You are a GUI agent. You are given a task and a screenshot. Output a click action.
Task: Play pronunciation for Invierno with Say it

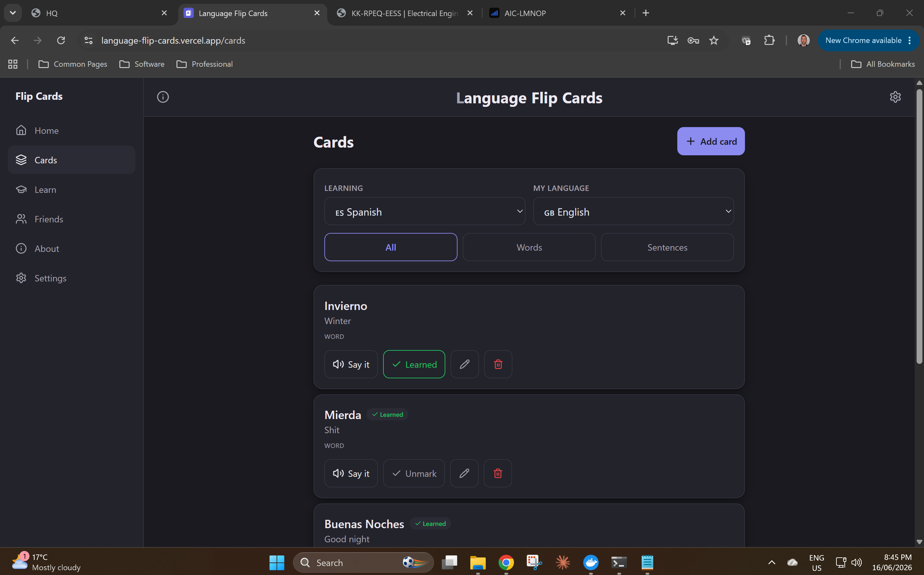tap(351, 364)
